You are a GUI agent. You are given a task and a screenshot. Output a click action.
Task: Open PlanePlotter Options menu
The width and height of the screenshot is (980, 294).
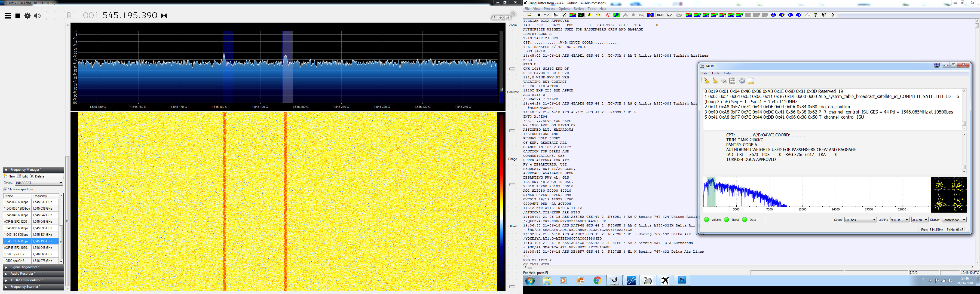564,9
